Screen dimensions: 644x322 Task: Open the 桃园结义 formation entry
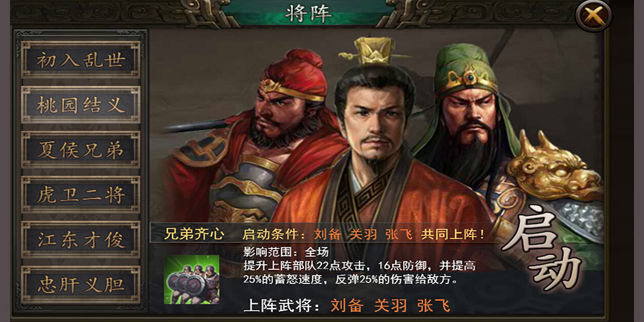(x=80, y=105)
